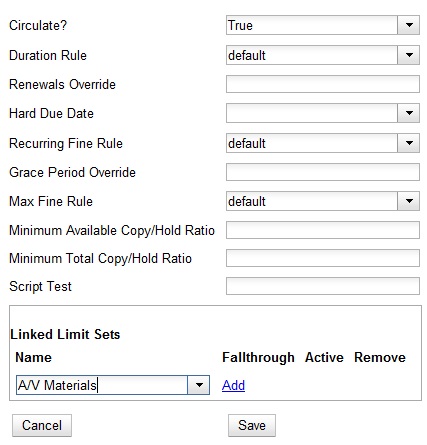Click the Remove column header
The height and width of the screenshot is (445, 427).
[380, 357]
